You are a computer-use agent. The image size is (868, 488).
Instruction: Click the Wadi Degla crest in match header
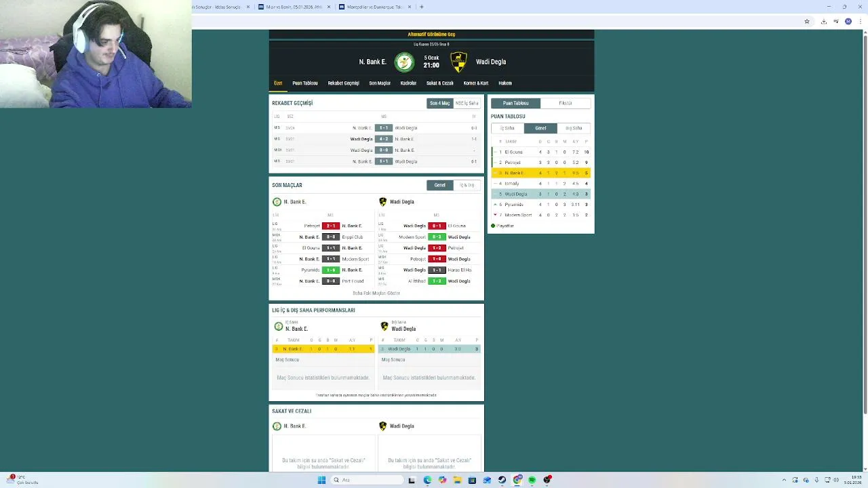click(x=459, y=62)
